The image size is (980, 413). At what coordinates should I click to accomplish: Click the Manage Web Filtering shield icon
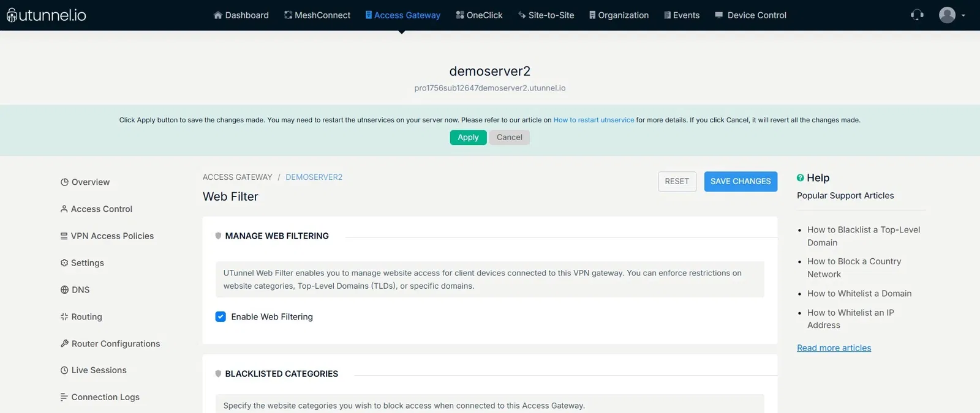(x=218, y=236)
